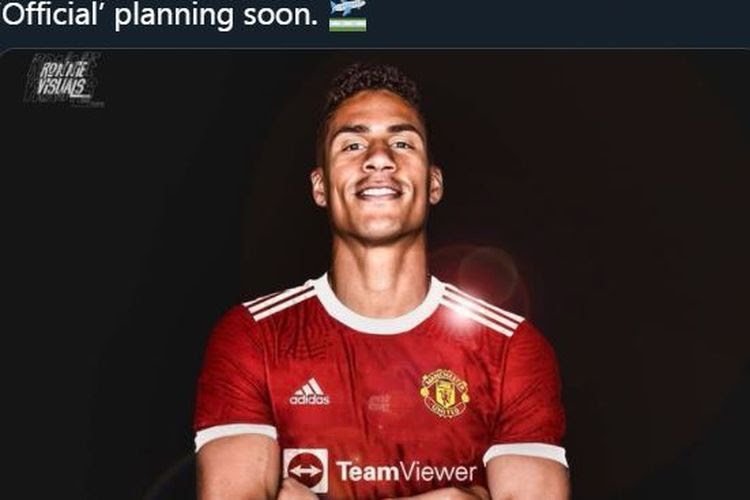The image size is (750, 500).
Task: Click the adidas logo on the jersey
Action: [309, 392]
